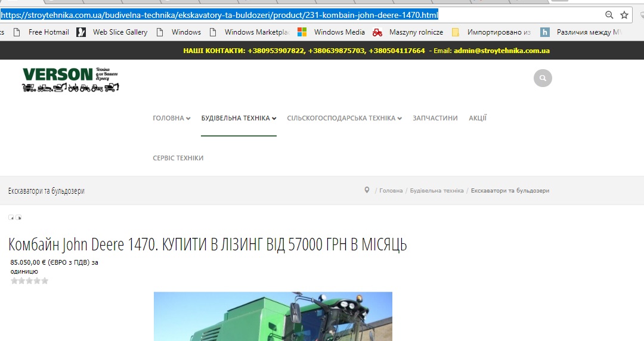644x341 pixels.
Task: Click the Комбайн John Deere 1470 product title
Action: 208,244
